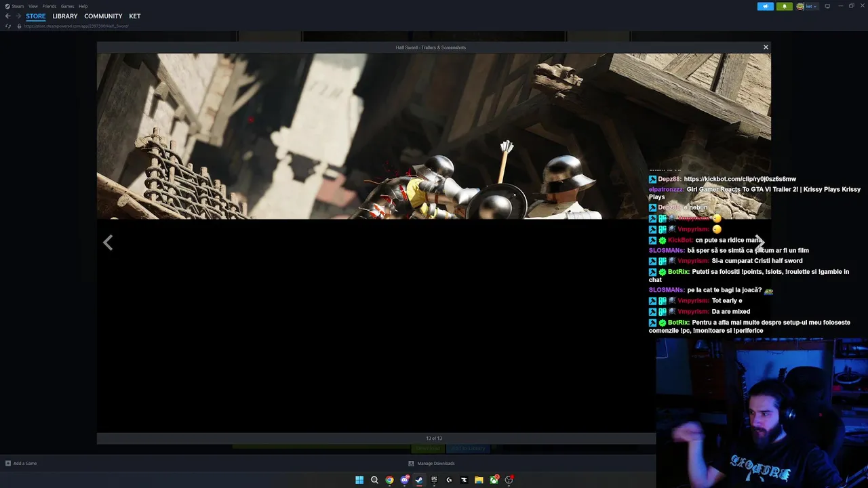Screen dimensions: 868x488
Task: Close the Trailers & Screenshots viewer
Action: 766,47
